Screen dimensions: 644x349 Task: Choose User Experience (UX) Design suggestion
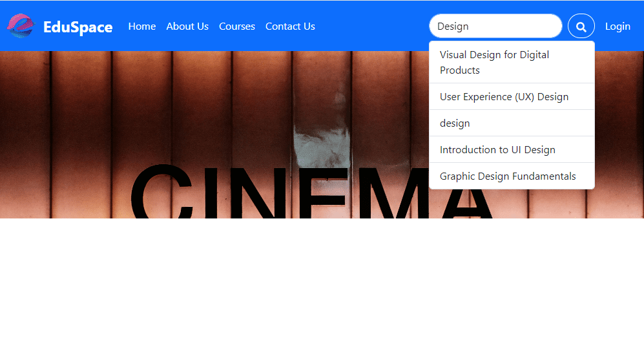click(x=512, y=96)
